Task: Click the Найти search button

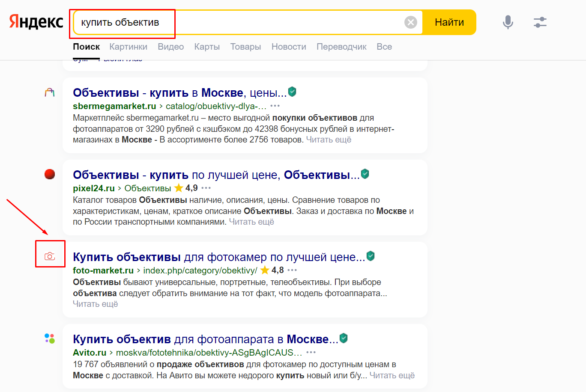Action: click(449, 22)
